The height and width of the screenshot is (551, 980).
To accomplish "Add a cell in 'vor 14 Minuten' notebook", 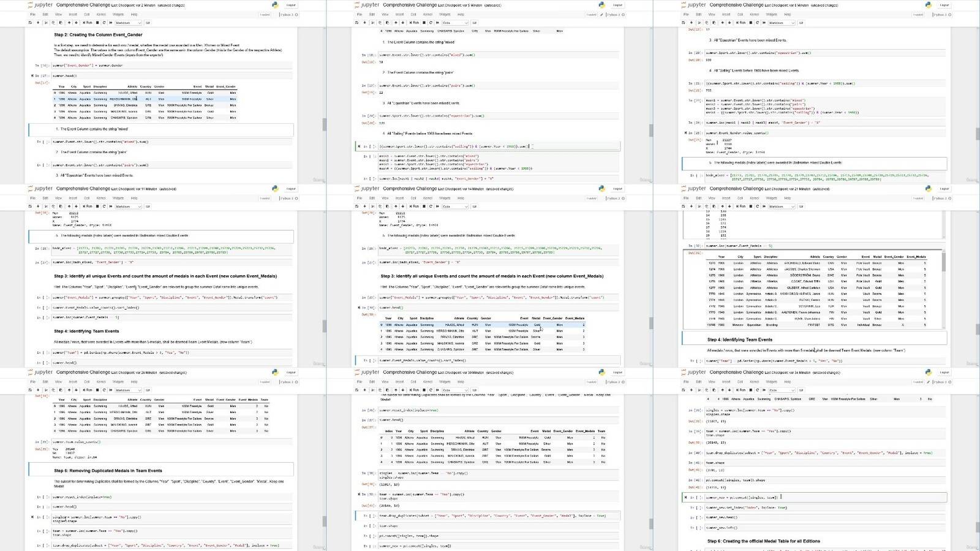I will [364, 207].
